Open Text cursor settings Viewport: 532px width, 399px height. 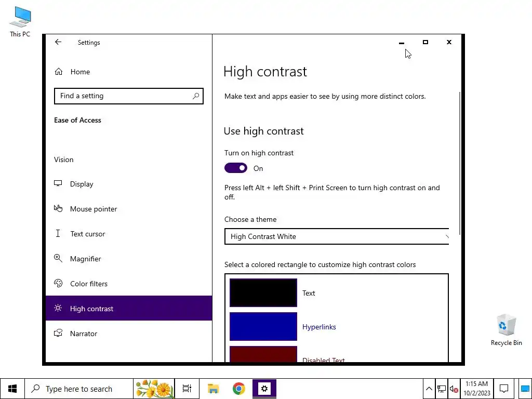pyautogui.click(x=129, y=234)
